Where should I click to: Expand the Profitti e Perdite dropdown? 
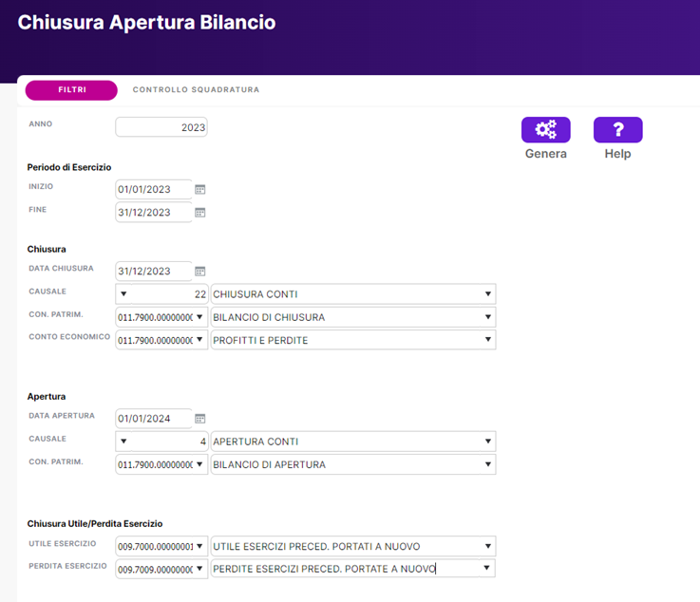click(x=488, y=340)
